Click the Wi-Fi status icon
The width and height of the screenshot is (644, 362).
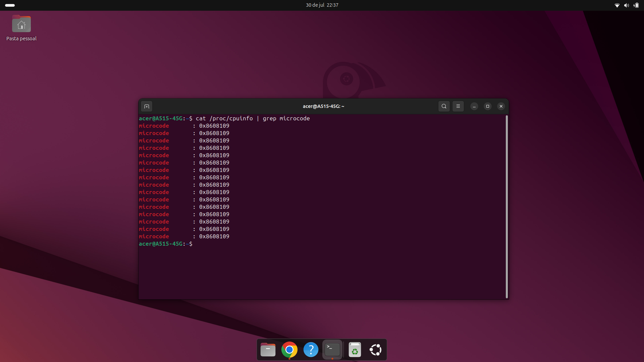coord(617,5)
